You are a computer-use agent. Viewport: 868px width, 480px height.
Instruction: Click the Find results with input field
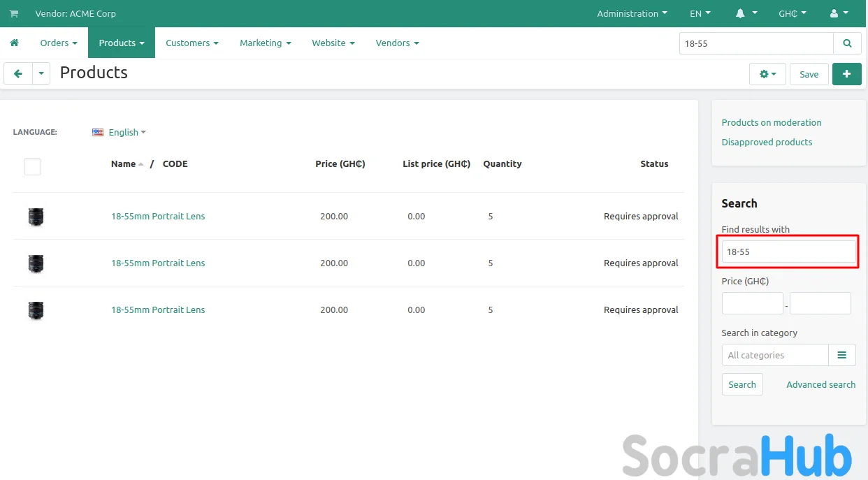788,252
